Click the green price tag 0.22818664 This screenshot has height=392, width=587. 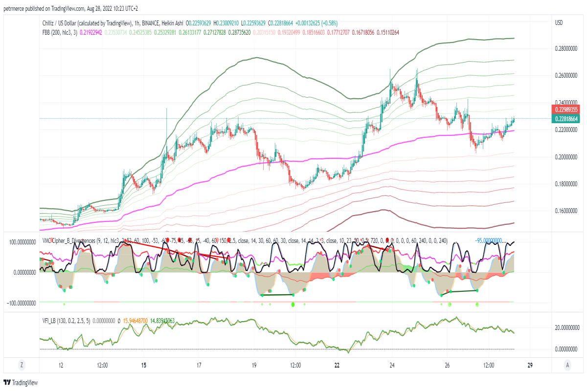(x=566, y=118)
